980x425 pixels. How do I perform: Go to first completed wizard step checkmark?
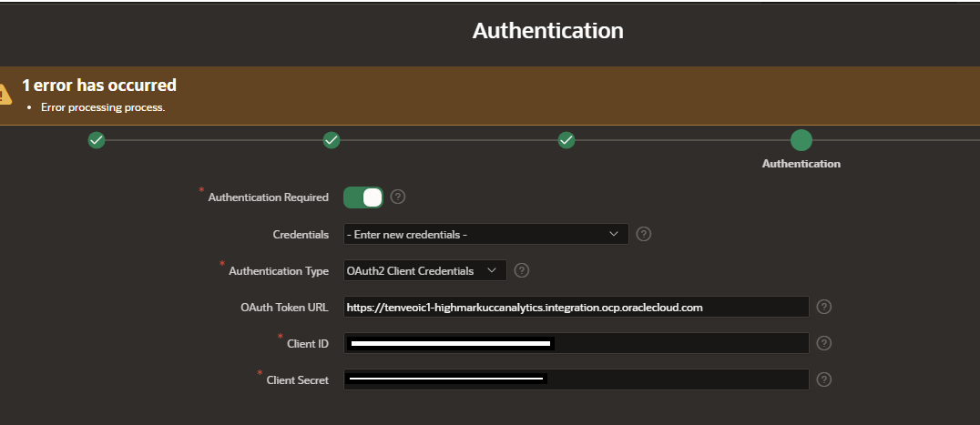(x=97, y=140)
